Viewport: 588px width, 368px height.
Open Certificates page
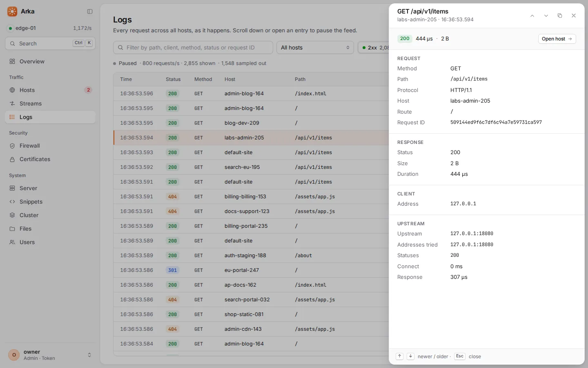point(50,159)
